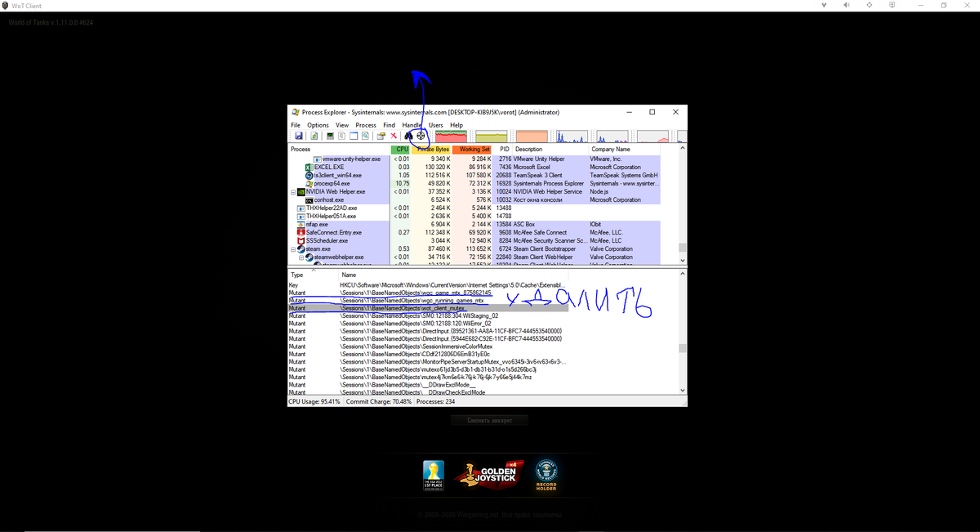The width and height of the screenshot is (980, 532).
Task: Click the process list vertical scrollbar thumb
Action: 682,248
